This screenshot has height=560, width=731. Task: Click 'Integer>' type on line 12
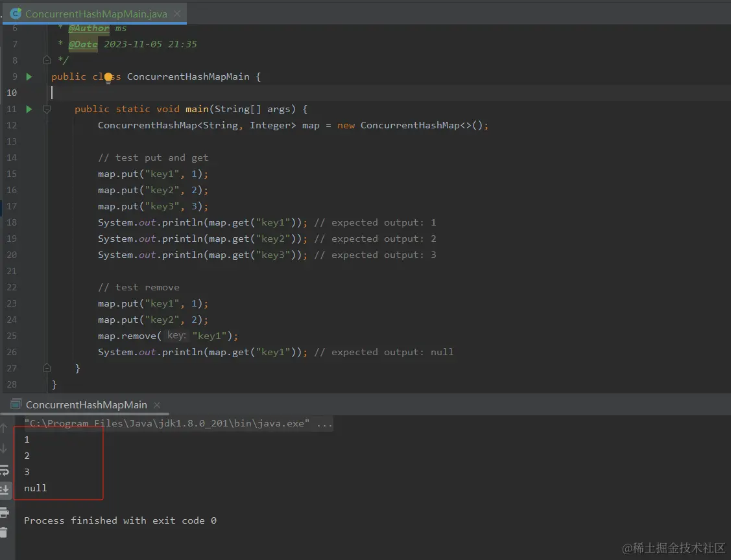coord(272,125)
